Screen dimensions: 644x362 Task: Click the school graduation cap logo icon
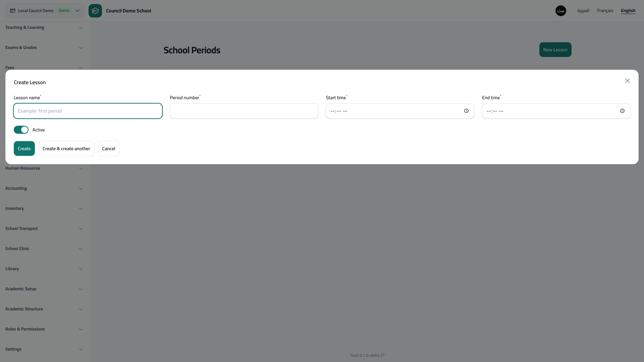[95, 11]
